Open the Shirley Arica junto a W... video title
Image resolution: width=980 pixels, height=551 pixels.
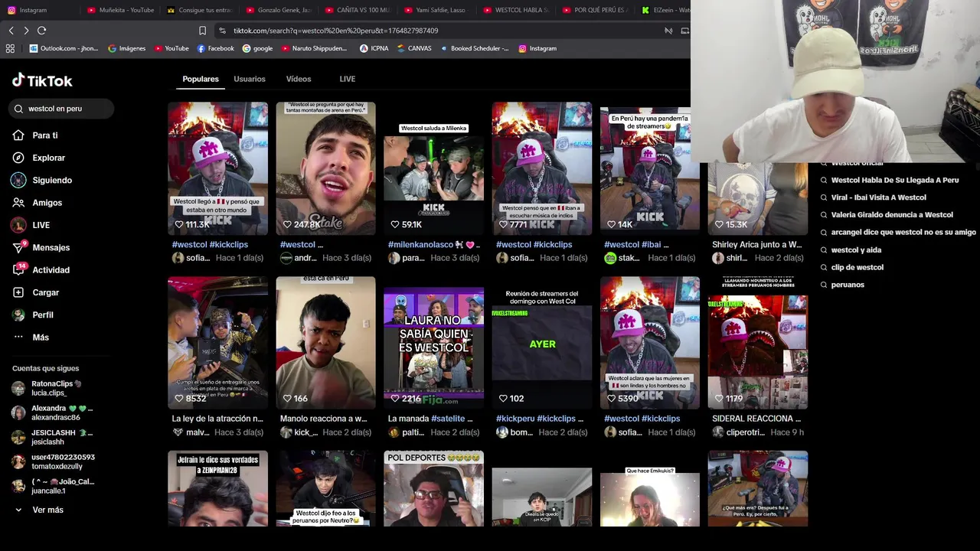[757, 245]
